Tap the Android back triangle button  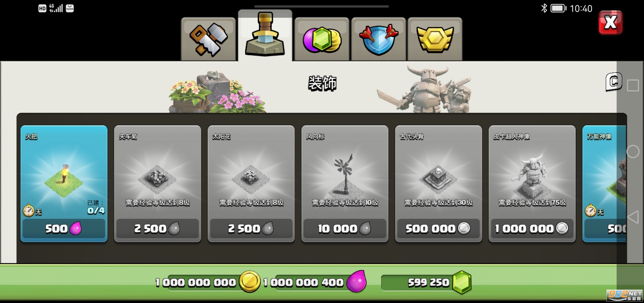point(633,217)
